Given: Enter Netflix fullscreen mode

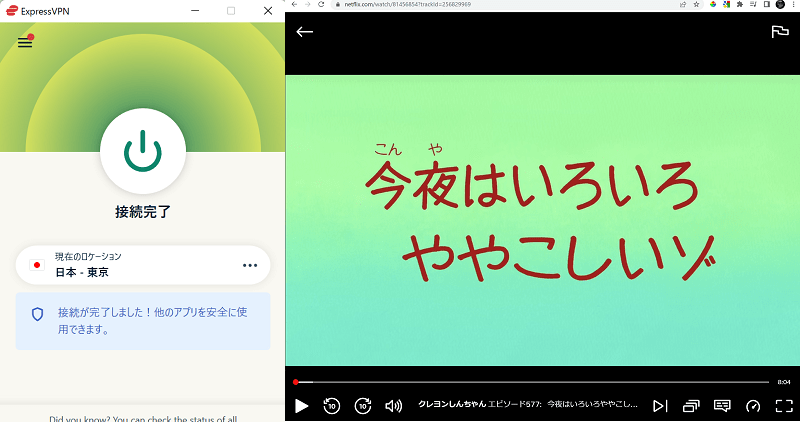Looking at the screenshot, I should 784,406.
